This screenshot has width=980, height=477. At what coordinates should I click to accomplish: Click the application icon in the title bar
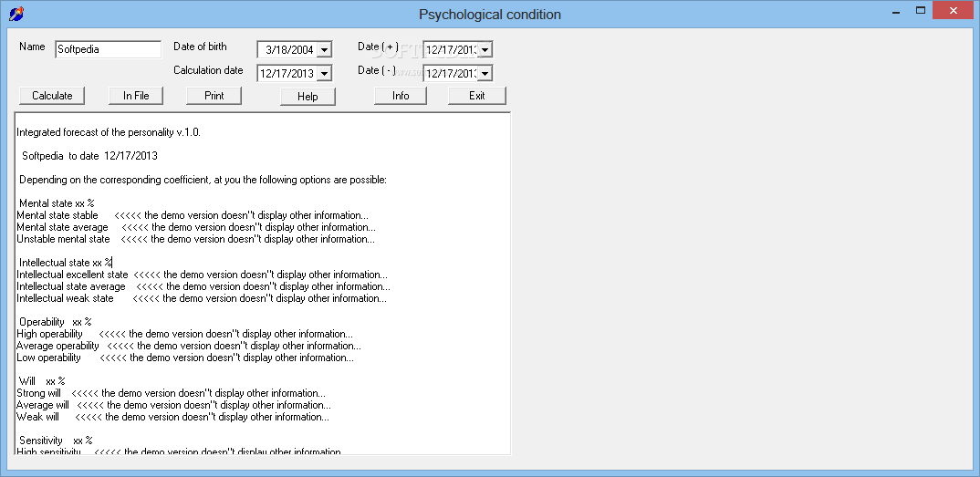click(x=16, y=13)
